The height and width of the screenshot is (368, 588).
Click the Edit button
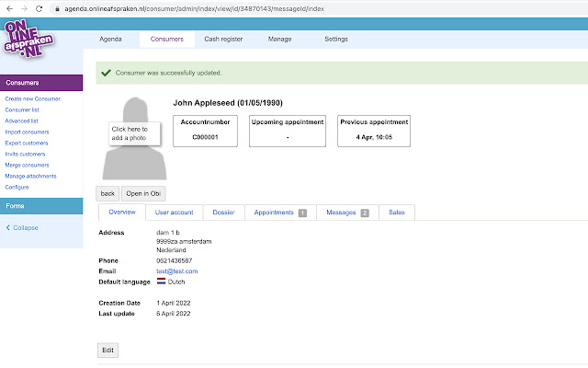pyautogui.click(x=108, y=350)
